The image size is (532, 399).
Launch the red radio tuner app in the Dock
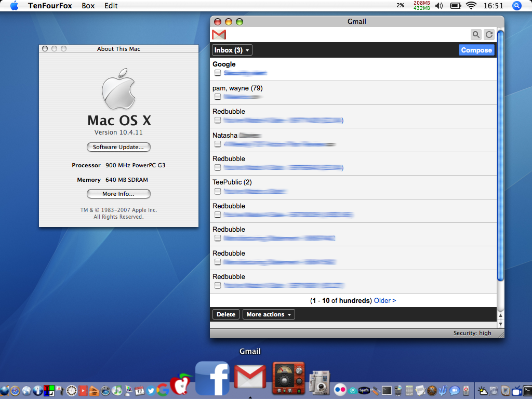click(288, 378)
